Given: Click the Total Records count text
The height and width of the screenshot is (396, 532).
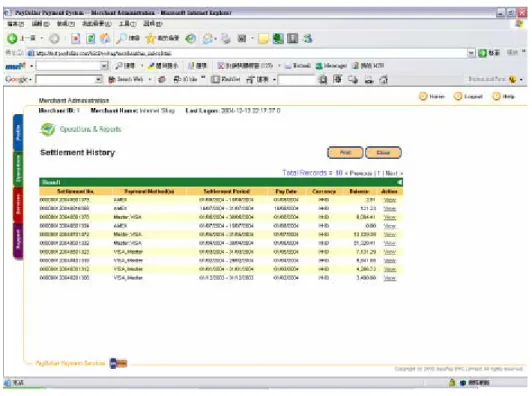Looking at the screenshot, I should pyautogui.click(x=312, y=173).
